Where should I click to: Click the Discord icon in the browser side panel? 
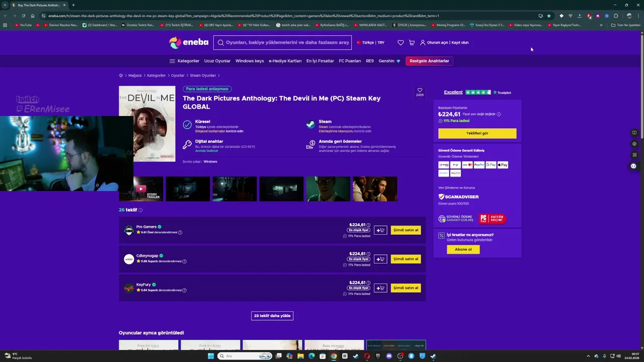(x=634, y=166)
